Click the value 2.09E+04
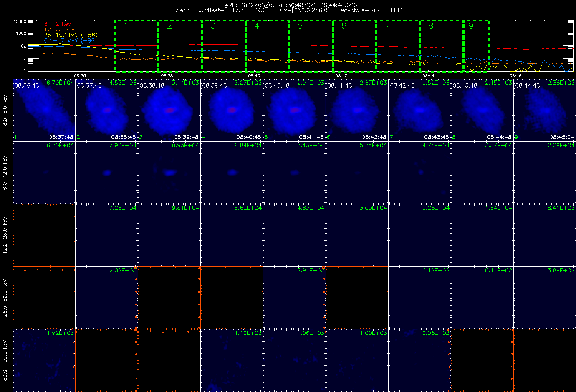Viewport: 576px width, 392px height. click(x=561, y=145)
